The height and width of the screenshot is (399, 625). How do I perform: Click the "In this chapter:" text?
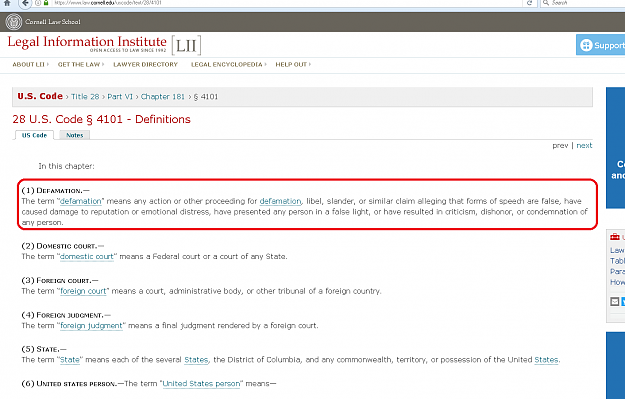pyautogui.click(x=67, y=166)
